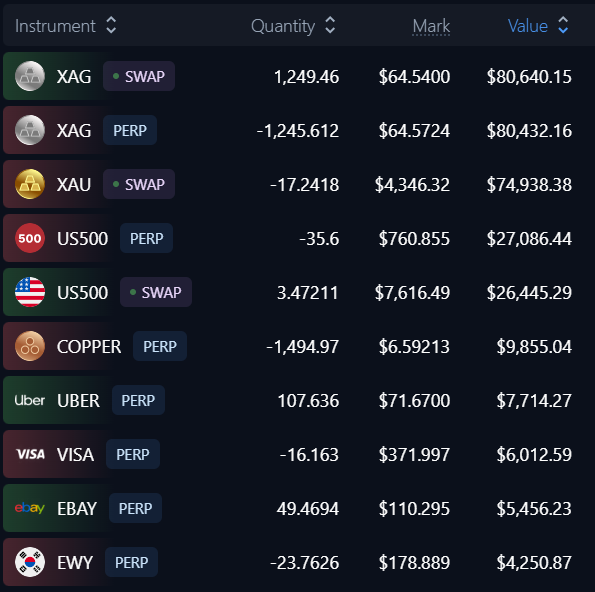Image resolution: width=595 pixels, height=592 pixels.
Task: Click the value $26,445.29
Action: (529, 293)
